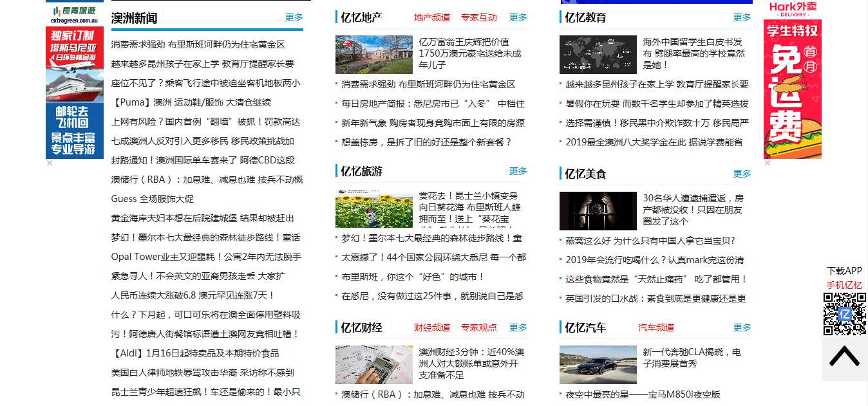Open the 下载APP link

pyautogui.click(x=845, y=270)
